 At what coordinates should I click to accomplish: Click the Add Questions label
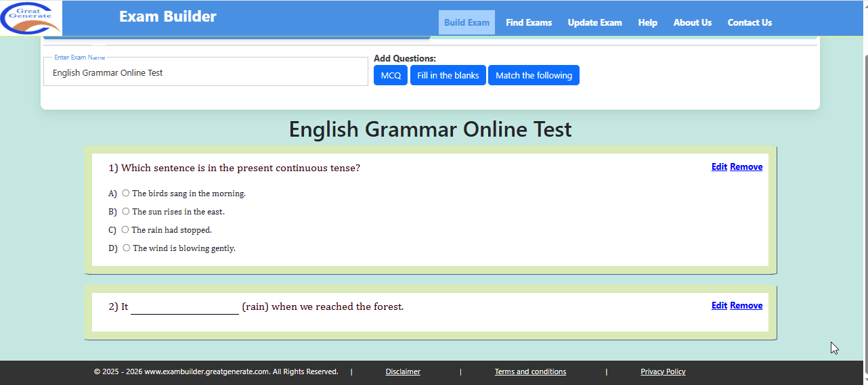coord(405,58)
